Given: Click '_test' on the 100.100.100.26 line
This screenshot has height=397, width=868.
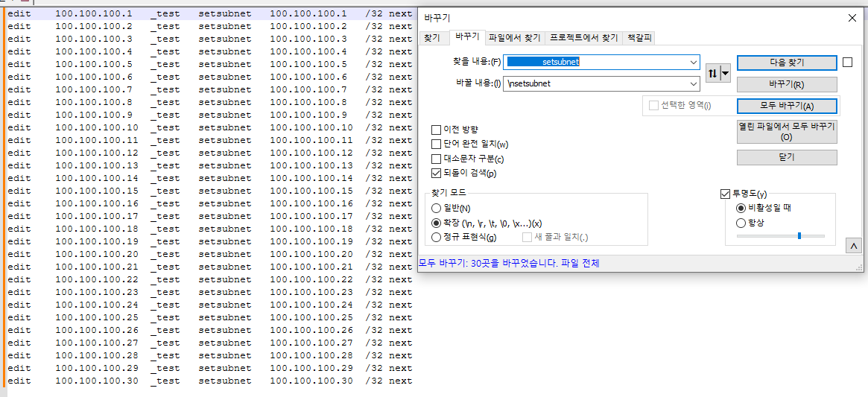Looking at the screenshot, I should [x=165, y=330].
